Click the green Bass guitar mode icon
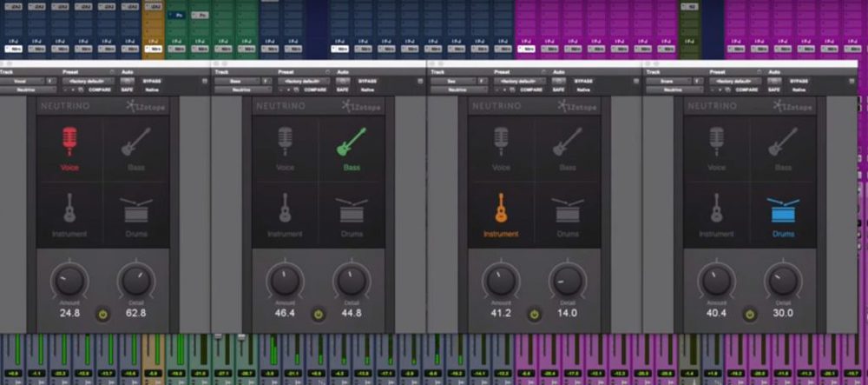 (x=352, y=142)
